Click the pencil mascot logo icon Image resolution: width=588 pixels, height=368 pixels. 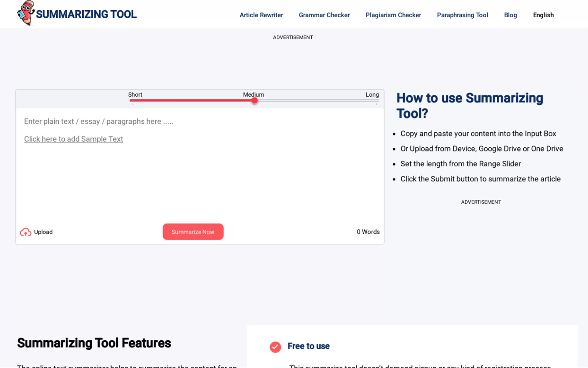tap(25, 13)
